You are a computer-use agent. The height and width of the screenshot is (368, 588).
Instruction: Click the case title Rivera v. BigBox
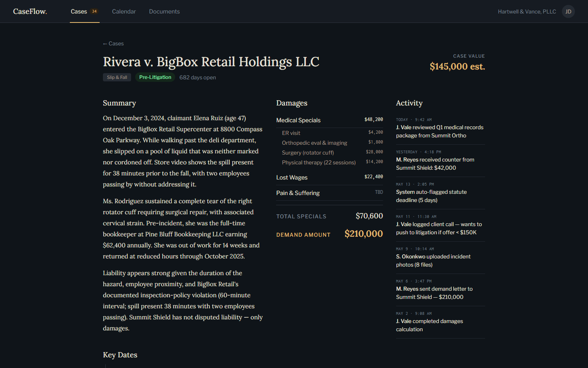point(211,62)
